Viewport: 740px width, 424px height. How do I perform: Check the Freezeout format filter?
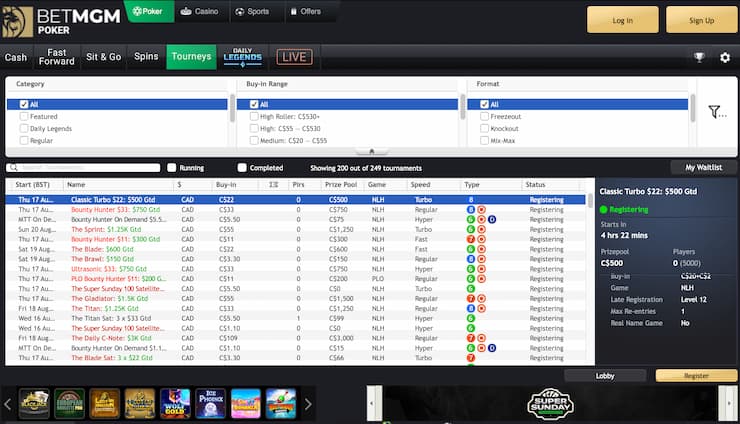[x=484, y=116]
